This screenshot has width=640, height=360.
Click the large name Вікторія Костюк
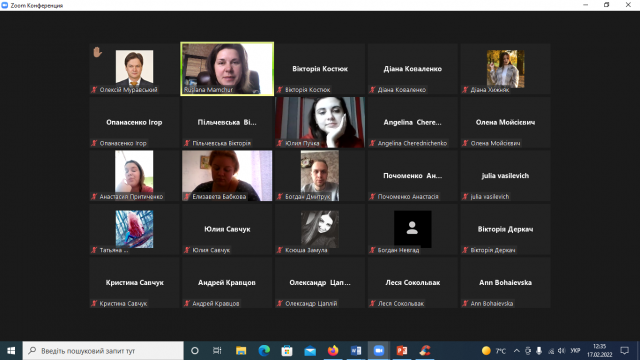pos(320,69)
